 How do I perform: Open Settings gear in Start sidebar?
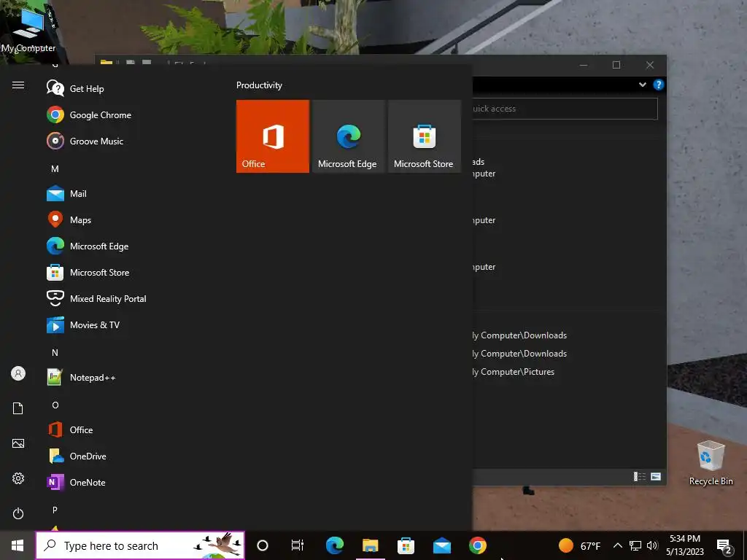coord(18,478)
